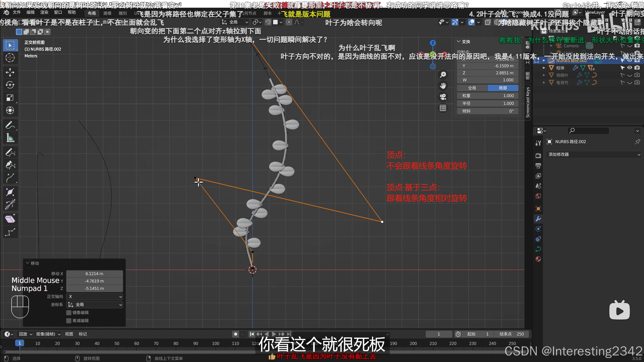The image size is (644, 362).
Task: Select the Scale tool
Action: (10, 98)
